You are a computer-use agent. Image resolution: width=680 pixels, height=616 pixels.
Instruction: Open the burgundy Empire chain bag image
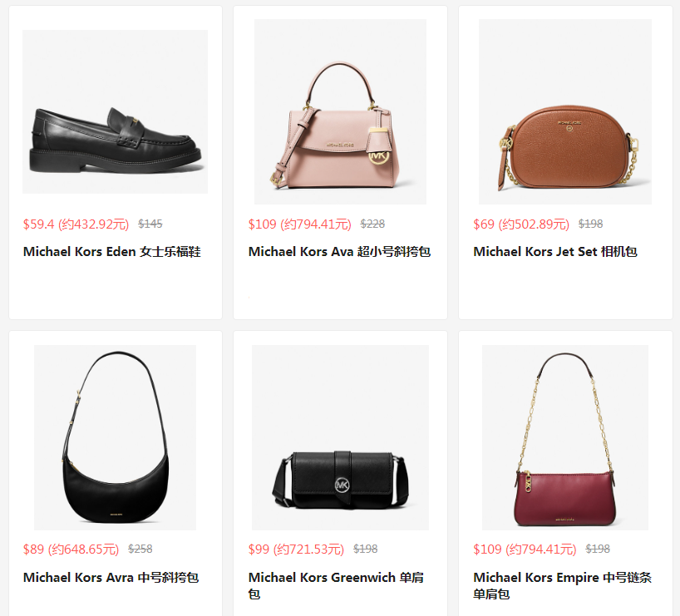point(565,437)
